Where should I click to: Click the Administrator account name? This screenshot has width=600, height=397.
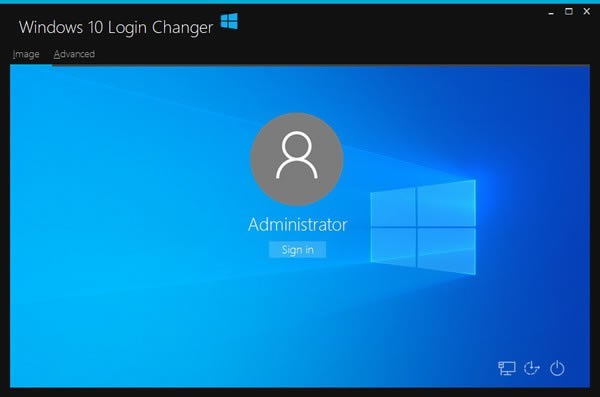[297, 224]
